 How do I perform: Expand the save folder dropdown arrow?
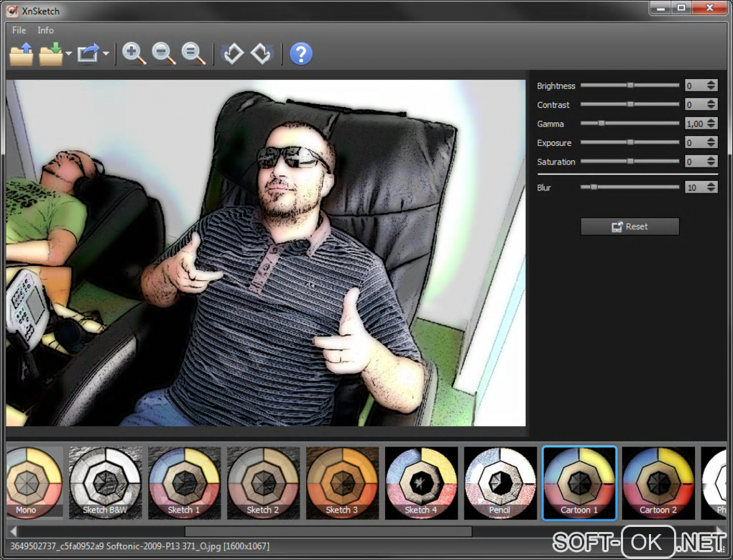68,55
